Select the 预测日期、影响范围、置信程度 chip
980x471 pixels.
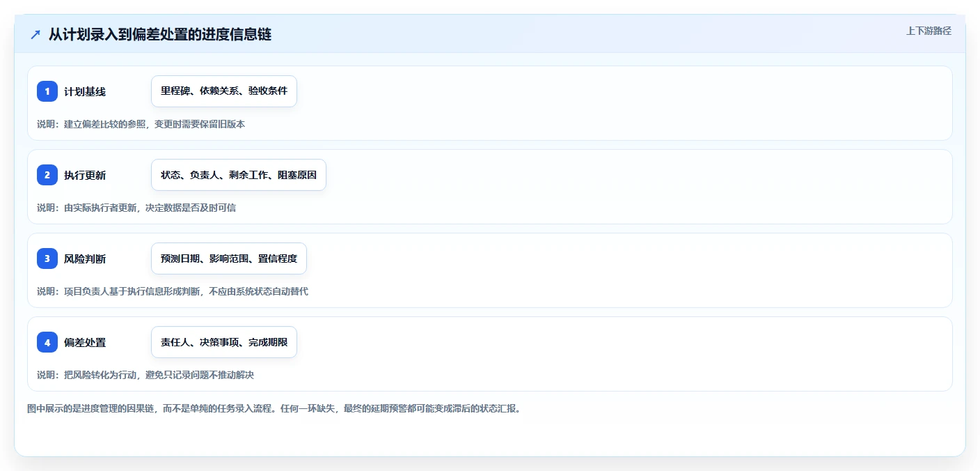(229, 258)
